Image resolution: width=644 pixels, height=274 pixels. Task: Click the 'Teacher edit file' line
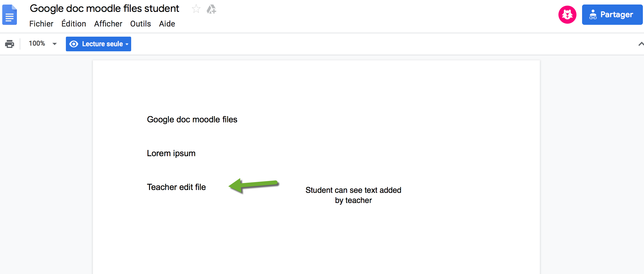point(176,187)
